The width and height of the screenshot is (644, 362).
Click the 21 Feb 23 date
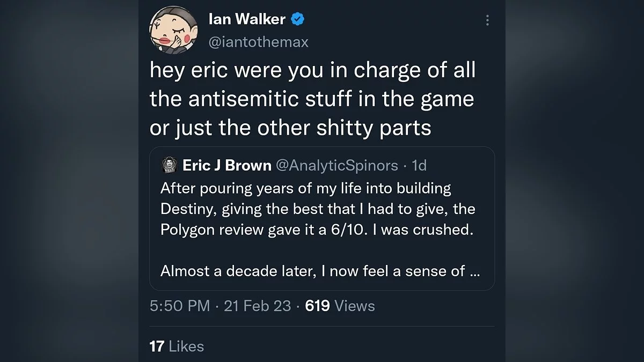[257, 306]
